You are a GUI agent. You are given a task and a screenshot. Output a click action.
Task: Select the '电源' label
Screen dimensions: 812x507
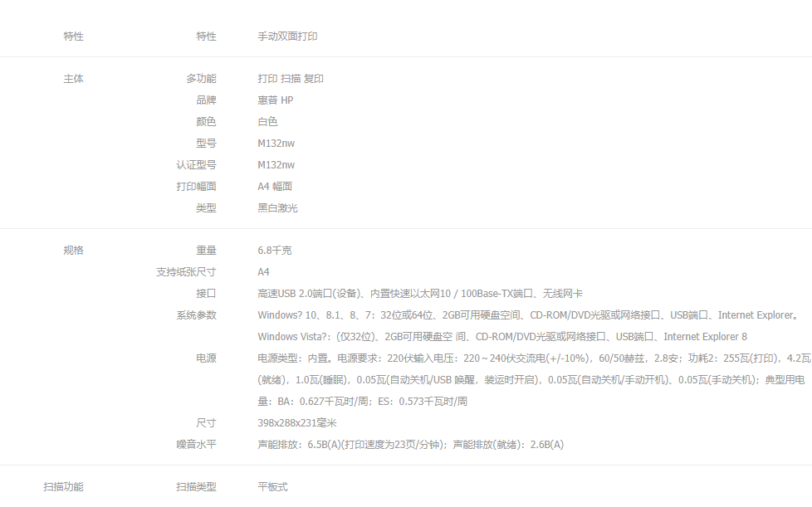(206, 358)
